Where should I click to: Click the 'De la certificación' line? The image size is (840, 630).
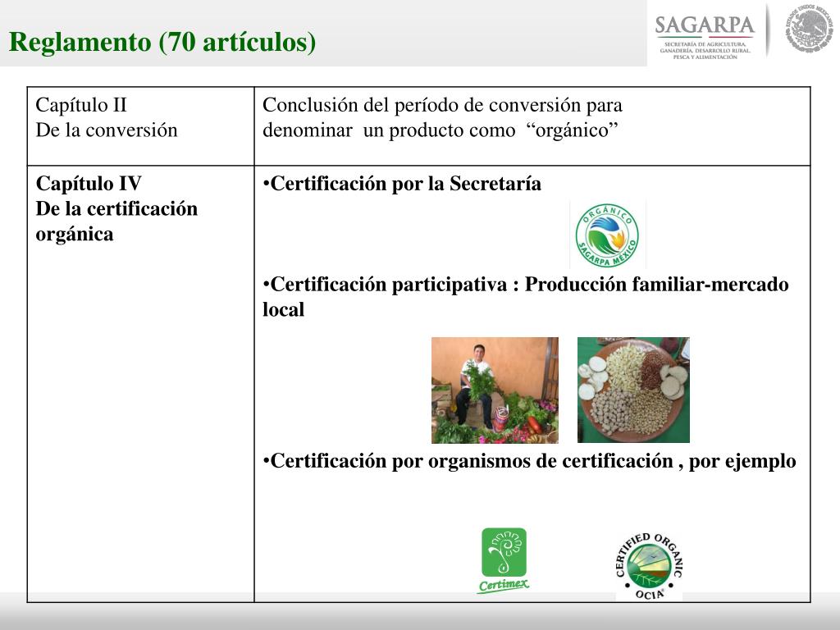click(116, 209)
